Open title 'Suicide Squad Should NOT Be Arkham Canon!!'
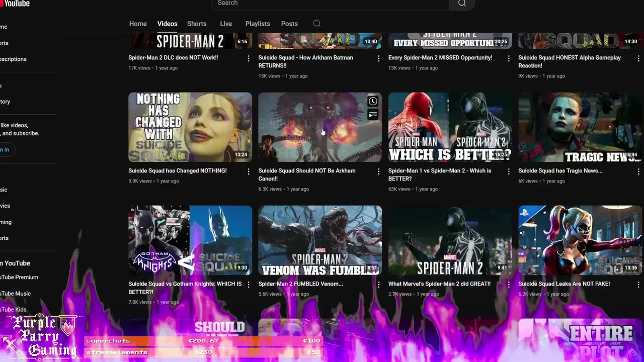Image resolution: width=644 pixels, height=362 pixels. pos(307,175)
